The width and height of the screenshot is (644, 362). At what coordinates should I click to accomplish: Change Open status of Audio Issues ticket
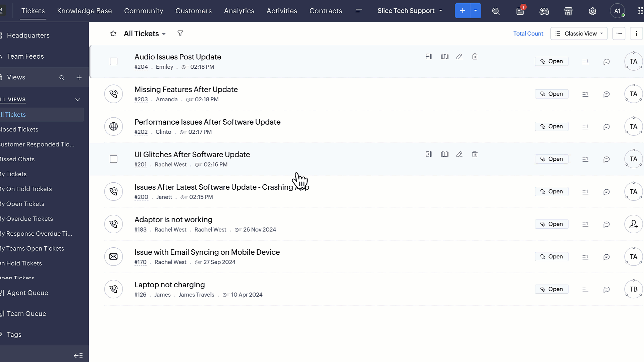551,61
